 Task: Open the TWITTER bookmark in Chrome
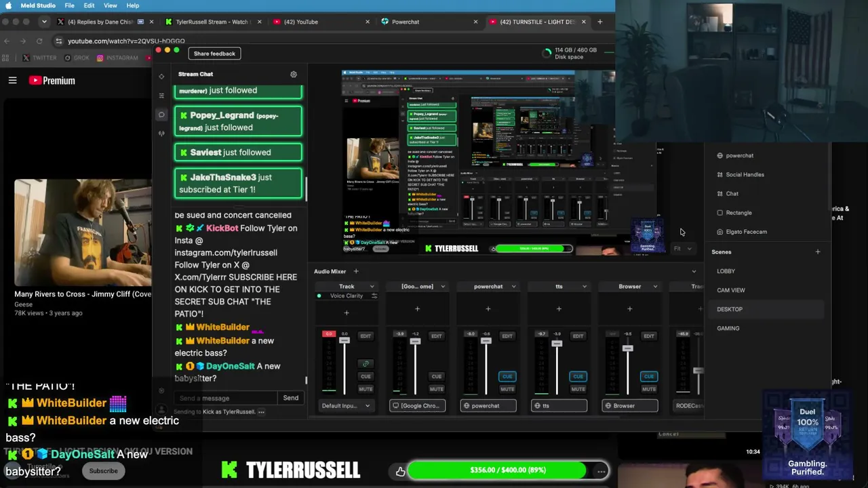click(40, 58)
